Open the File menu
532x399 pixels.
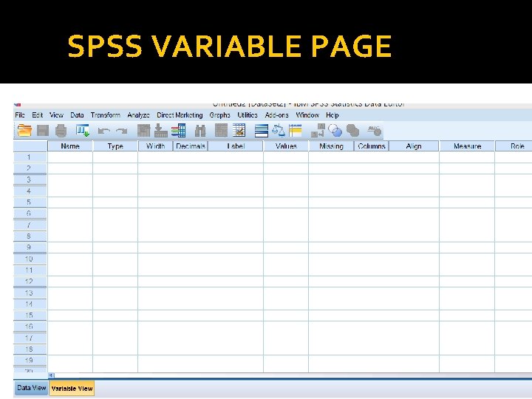coord(20,115)
